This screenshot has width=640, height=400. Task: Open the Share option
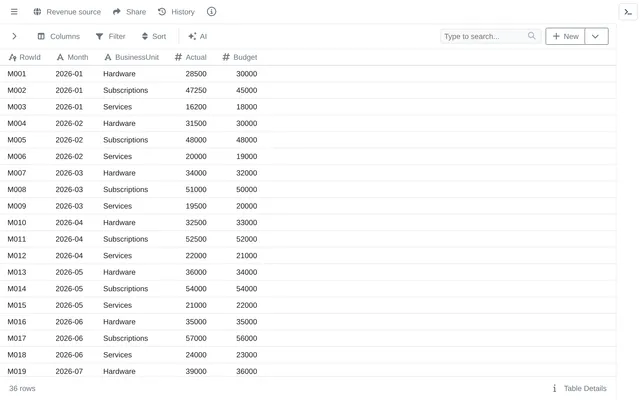129,12
